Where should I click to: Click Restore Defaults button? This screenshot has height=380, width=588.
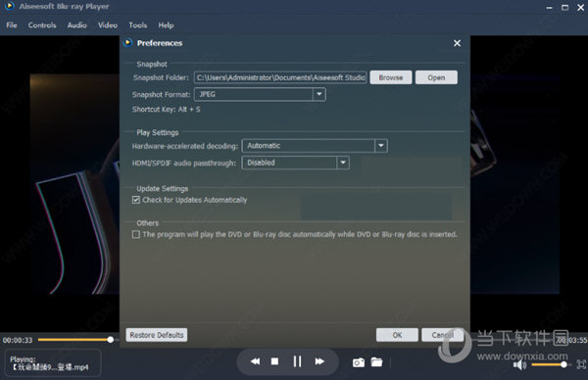[157, 335]
